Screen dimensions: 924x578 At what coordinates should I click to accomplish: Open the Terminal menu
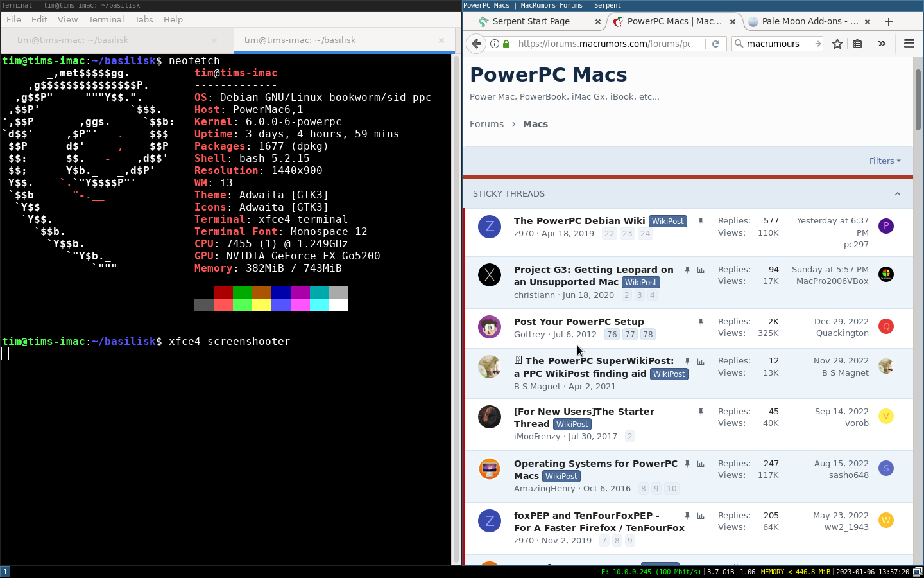pyautogui.click(x=107, y=19)
